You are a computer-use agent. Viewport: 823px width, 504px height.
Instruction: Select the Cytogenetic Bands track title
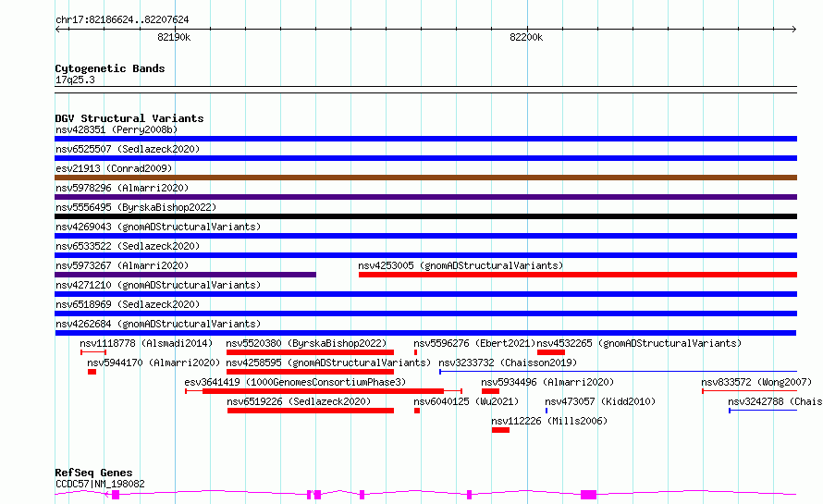(110, 68)
